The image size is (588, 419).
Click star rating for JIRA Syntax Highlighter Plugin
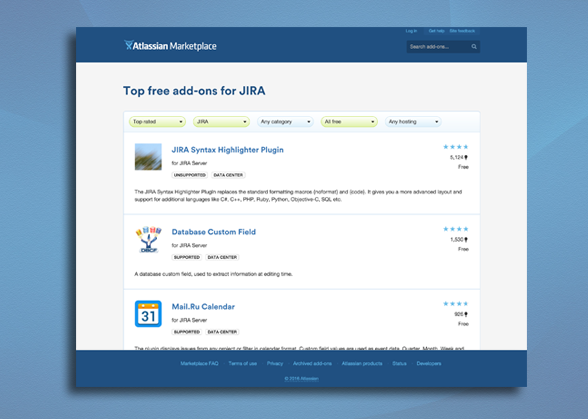click(456, 147)
